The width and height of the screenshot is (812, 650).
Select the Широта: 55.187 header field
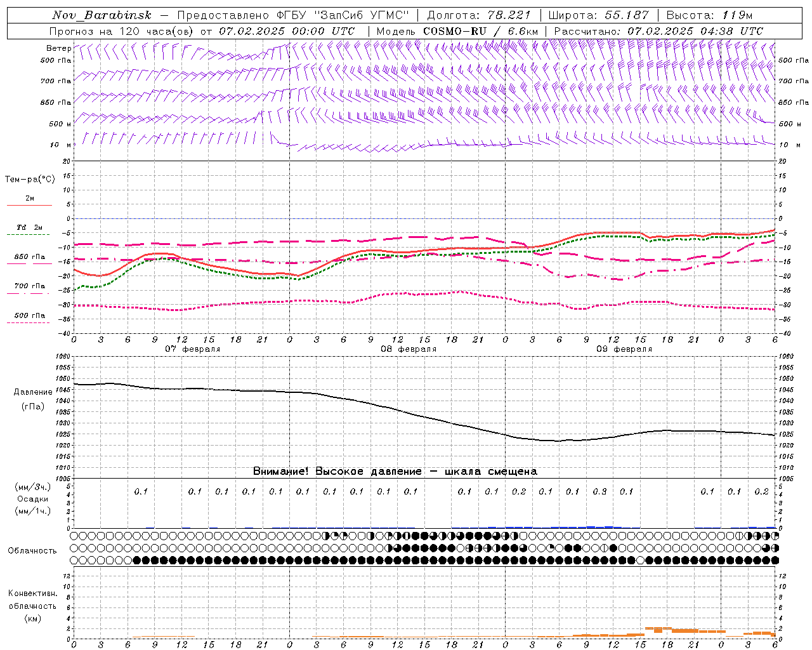[598, 15]
